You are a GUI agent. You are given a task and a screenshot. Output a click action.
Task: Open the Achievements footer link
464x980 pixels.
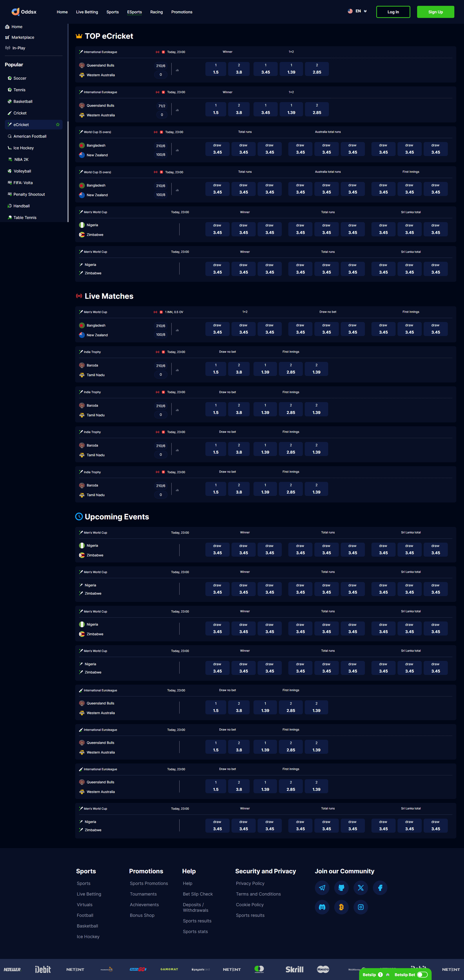144,905
